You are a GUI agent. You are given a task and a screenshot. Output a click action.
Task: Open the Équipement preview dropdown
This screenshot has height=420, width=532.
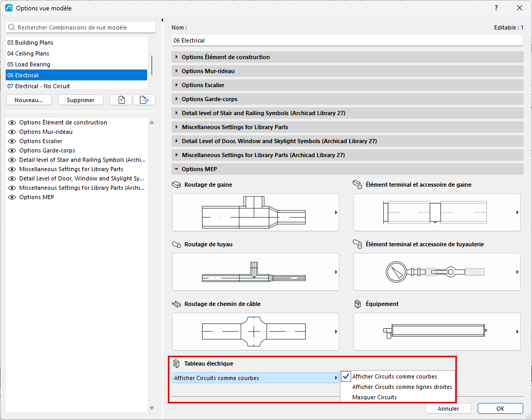coord(437,332)
